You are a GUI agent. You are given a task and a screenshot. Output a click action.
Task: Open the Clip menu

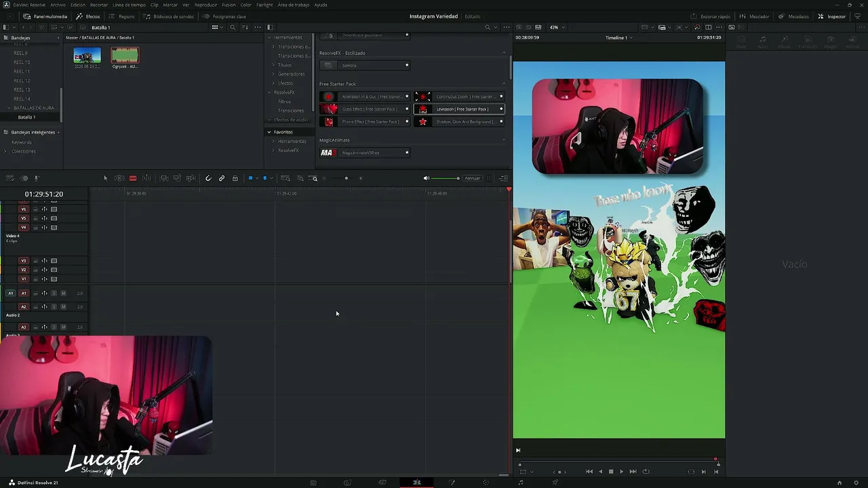click(155, 5)
